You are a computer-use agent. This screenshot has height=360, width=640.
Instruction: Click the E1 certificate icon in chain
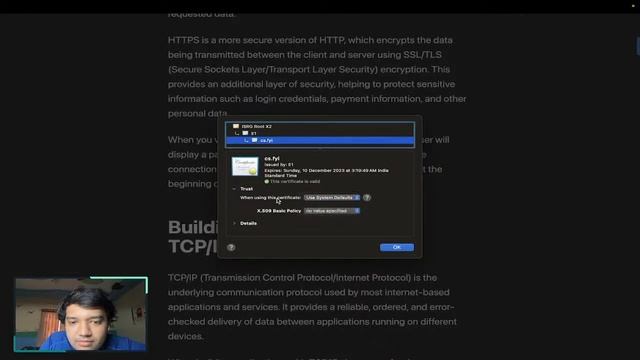[245, 133]
